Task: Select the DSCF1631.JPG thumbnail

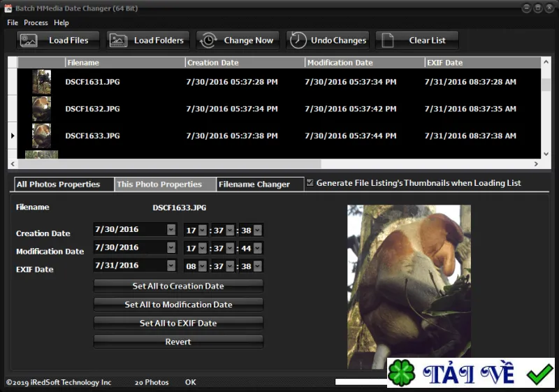Action: tap(42, 82)
